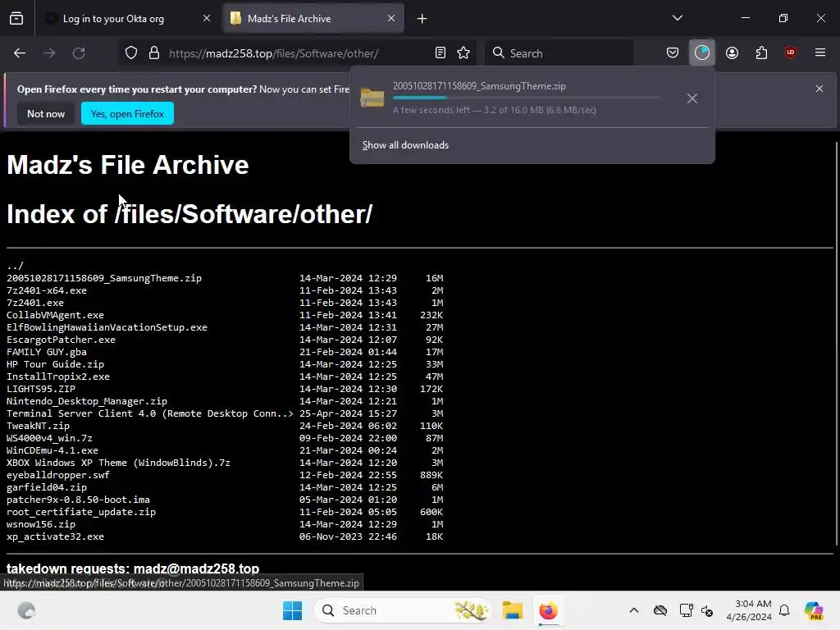Download WS4000v4_win.7z

point(49,438)
